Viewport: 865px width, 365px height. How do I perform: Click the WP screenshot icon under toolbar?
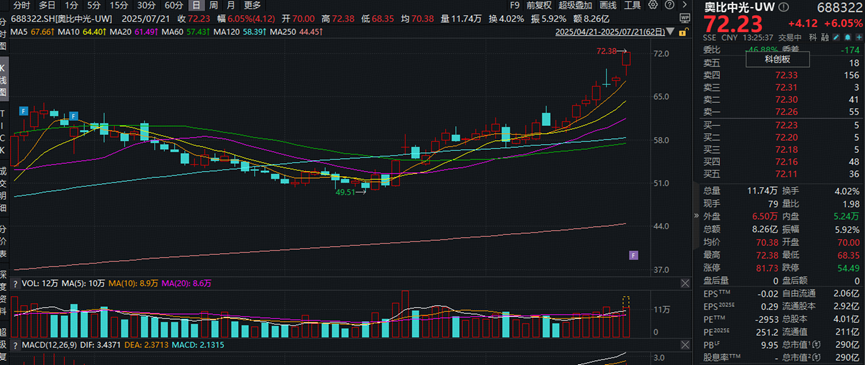[x=685, y=18]
